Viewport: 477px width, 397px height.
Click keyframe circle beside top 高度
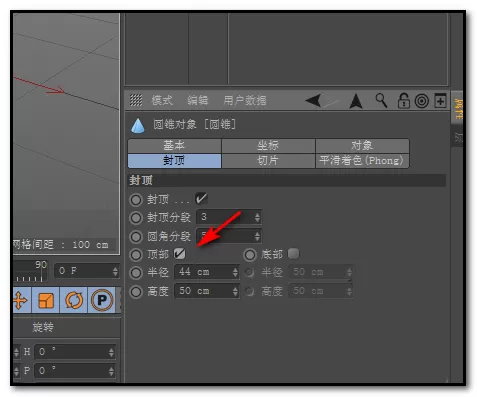[x=136, y=292]
